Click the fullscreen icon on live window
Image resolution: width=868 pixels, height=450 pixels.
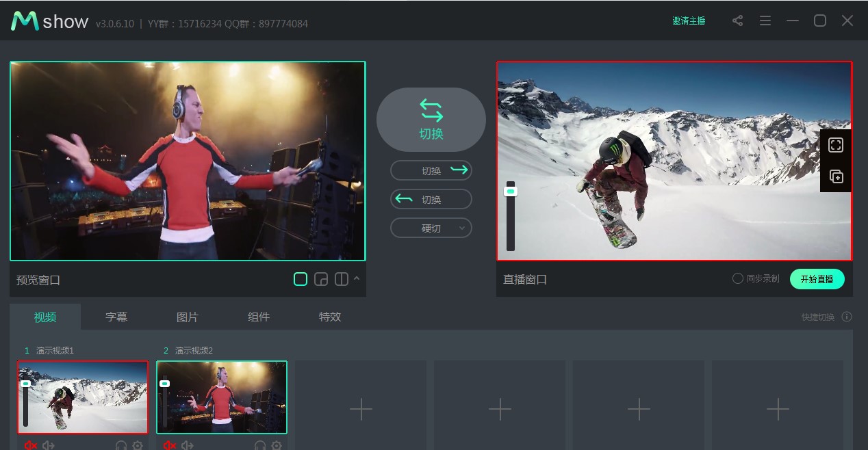click(836, 145)
